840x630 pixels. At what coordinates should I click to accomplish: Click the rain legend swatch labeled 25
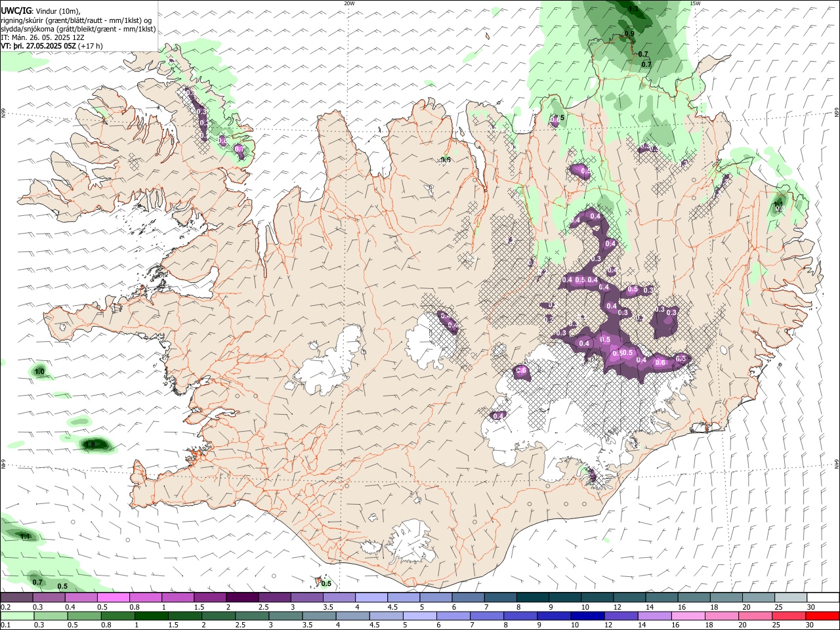click(789, 616)
